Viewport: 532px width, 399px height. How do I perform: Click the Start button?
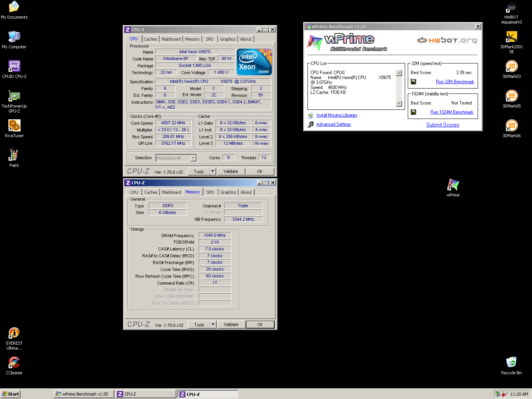[10, 394]
